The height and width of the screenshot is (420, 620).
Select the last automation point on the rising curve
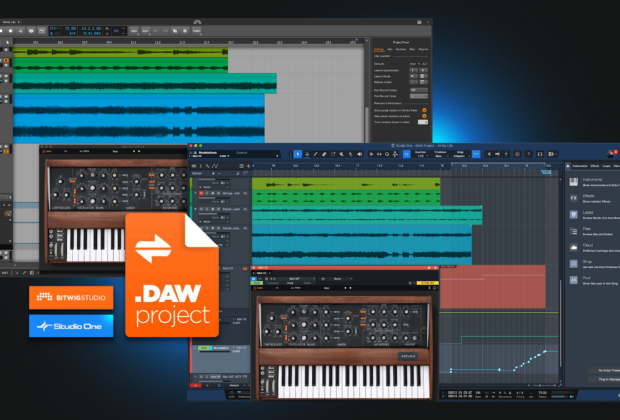tap(545, 351)
